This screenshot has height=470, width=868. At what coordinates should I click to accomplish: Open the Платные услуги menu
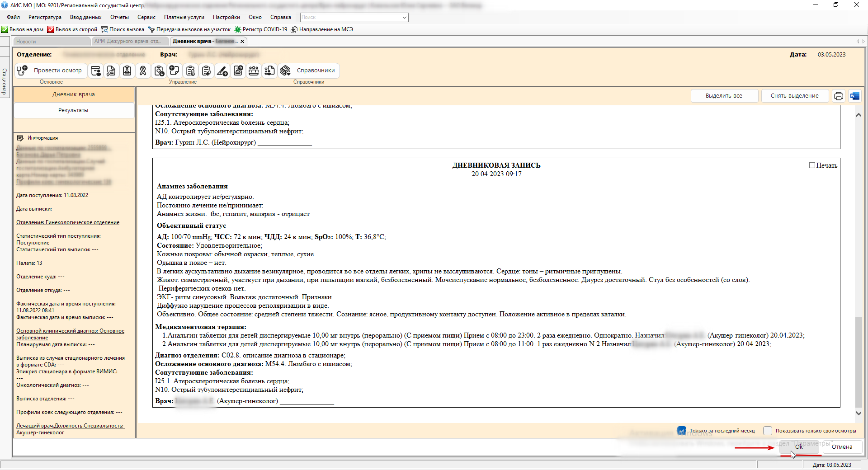click(184, 17)
